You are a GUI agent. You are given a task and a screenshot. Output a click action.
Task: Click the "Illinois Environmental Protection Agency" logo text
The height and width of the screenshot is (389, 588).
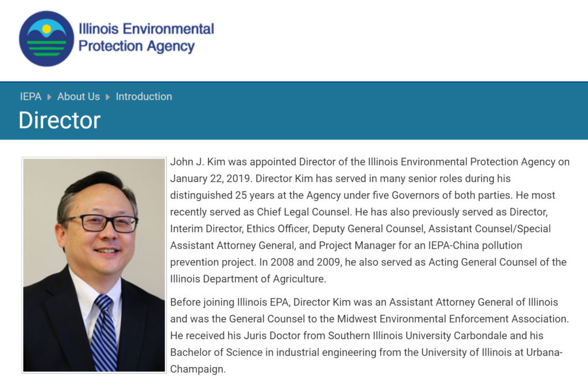point(146,37)
